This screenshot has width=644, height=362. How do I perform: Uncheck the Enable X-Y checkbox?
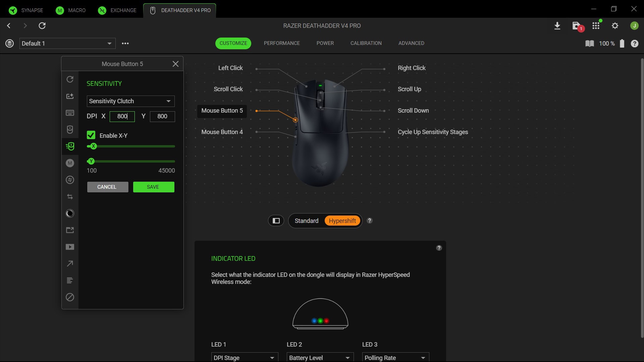(x=91, y=135)
